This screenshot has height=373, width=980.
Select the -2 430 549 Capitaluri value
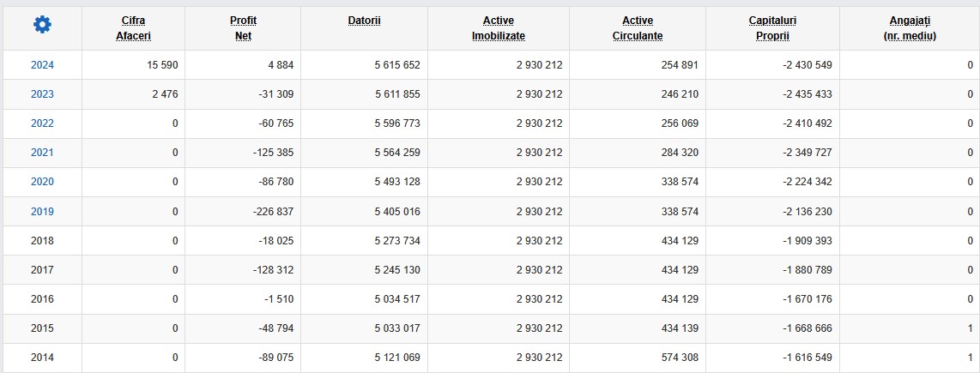click(x=808, y=65)
